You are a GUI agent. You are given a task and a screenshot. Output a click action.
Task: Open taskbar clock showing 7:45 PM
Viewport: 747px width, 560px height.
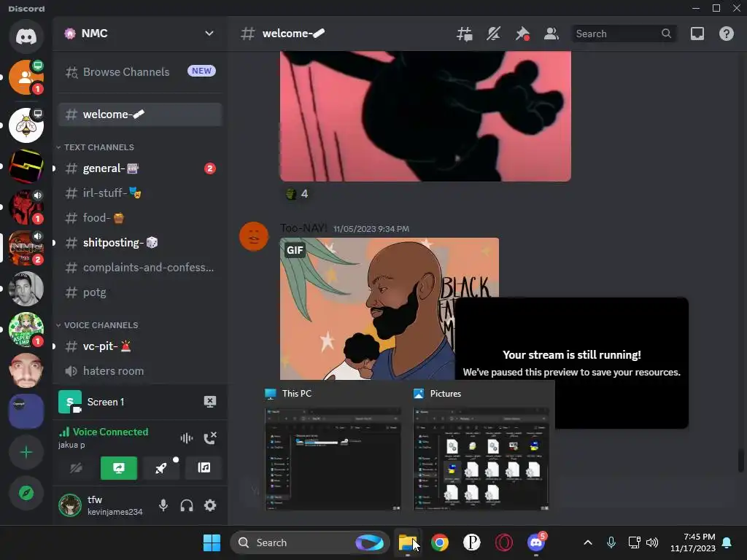[693, 542]
